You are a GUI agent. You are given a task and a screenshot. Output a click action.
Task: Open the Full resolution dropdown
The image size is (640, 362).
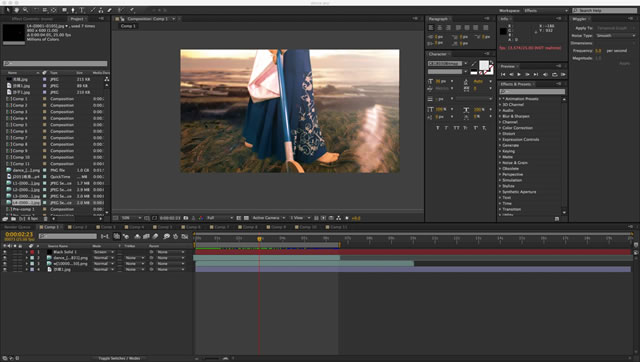click(x=220, y=218)
